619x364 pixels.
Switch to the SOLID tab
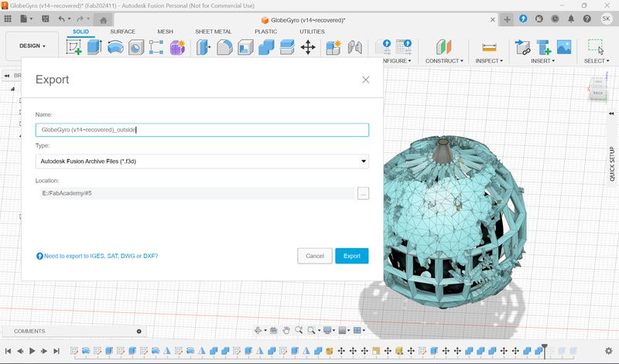point(80,32)
